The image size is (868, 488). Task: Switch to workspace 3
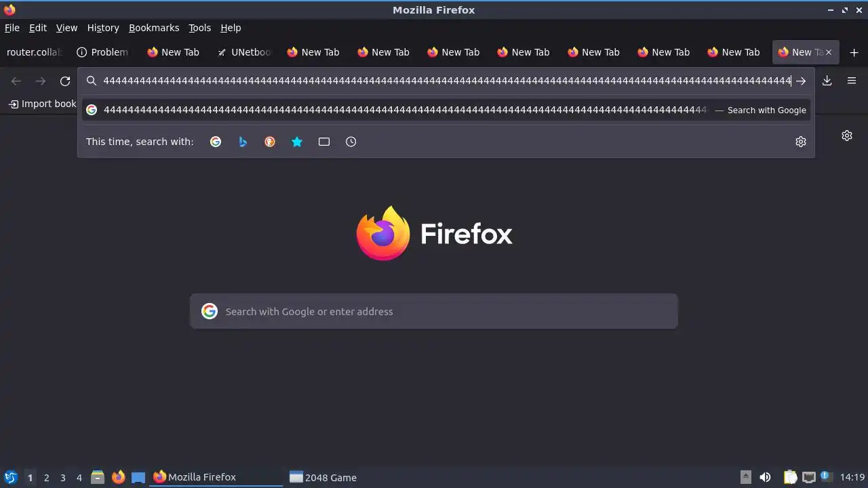coord(62,478)
